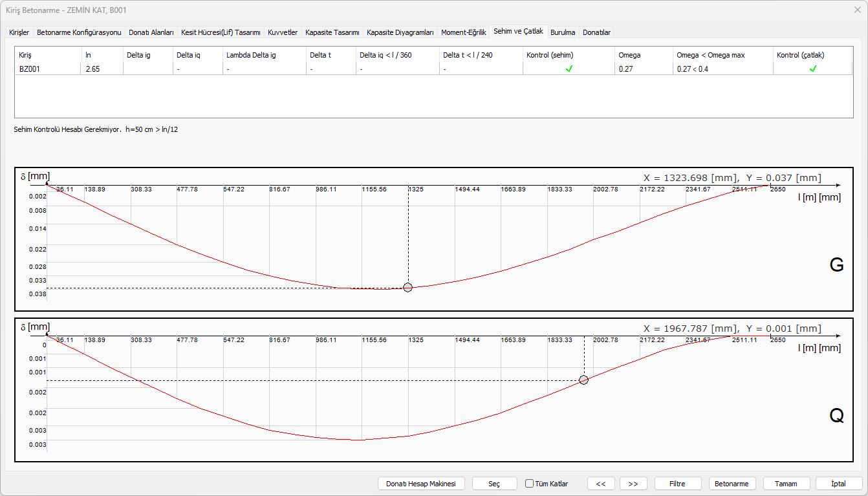Click the Betonarme button
Viewport: 868px width, 496px height.
(732, 484)
